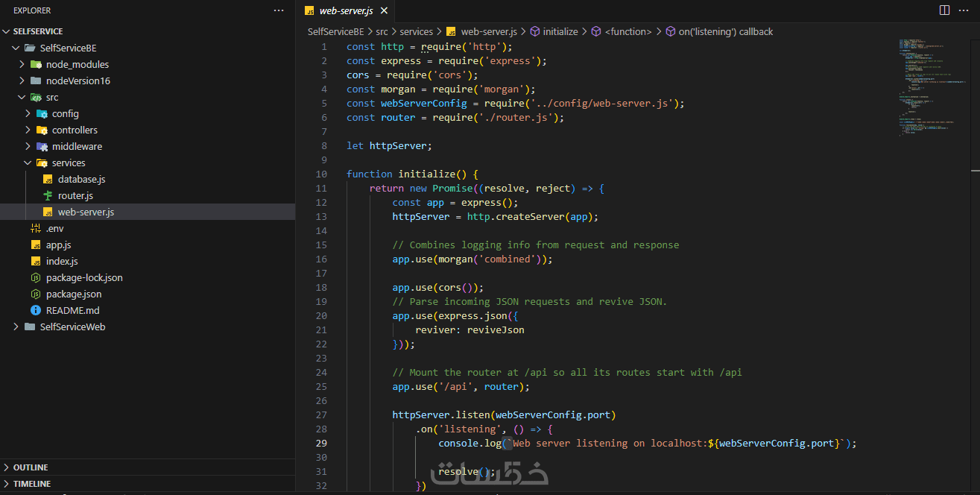
Task: Select the web-server.js editor tab
Action: point(345,10)
